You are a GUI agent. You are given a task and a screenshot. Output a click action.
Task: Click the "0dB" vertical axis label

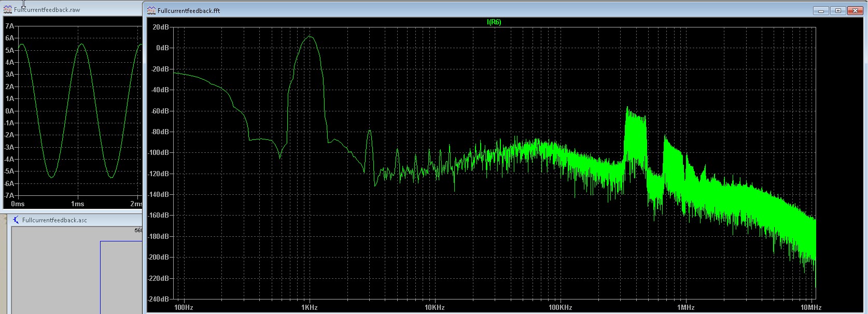coord(163,48)
